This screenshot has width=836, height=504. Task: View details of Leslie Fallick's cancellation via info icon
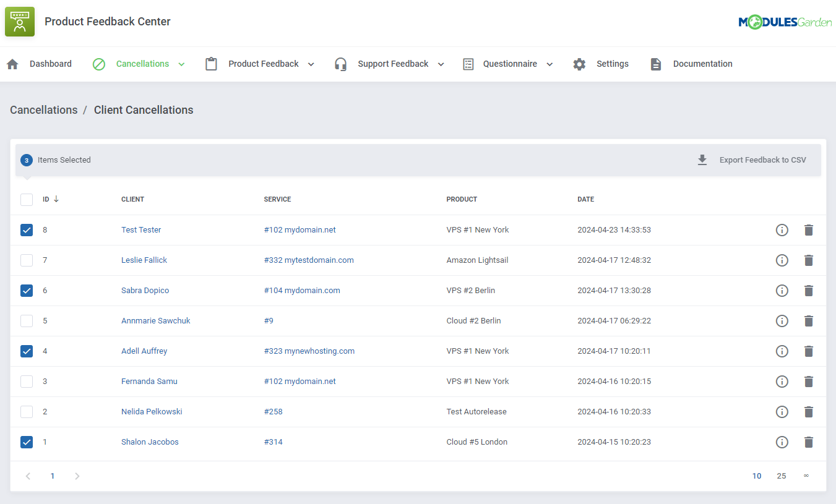[782, 260]
